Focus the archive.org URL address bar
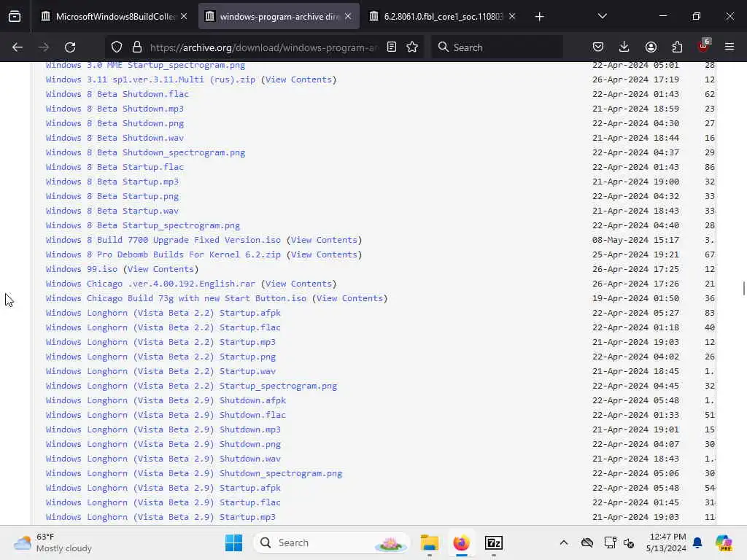 point(264,47)
